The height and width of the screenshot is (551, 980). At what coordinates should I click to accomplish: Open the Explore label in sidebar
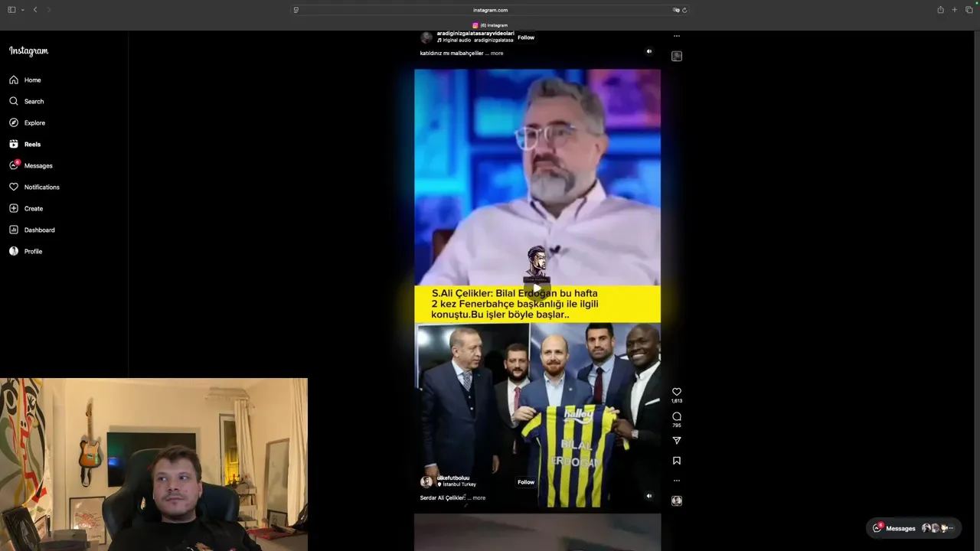[34, 122]
